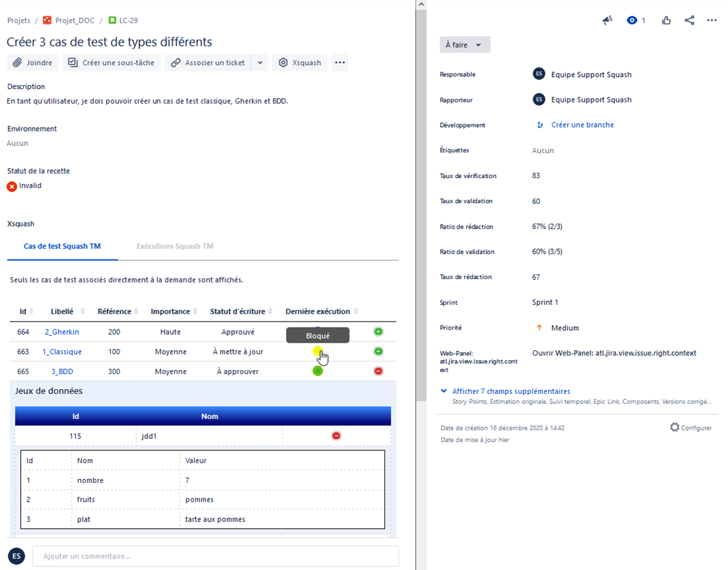Viewport: 728px width, 570px height.
Task: Expand the 2_Gherkin row green plus
Action: click(379, 332)
